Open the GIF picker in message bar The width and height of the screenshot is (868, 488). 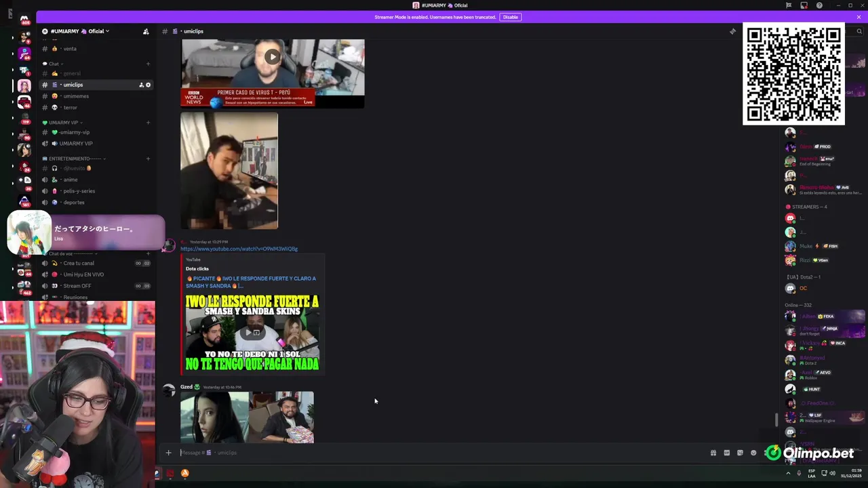(x=727, y=453)
